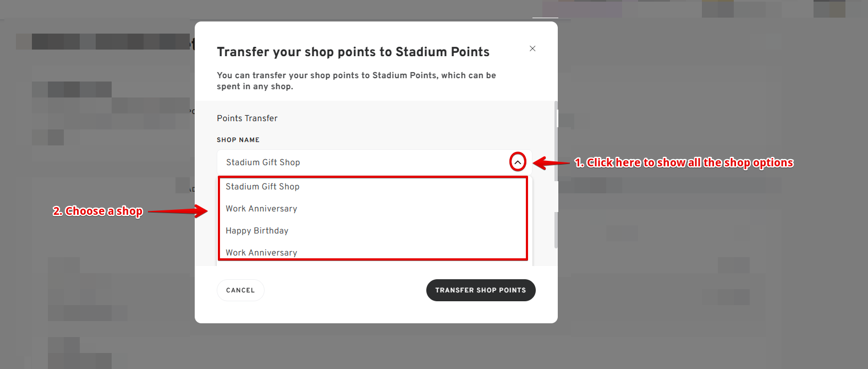Close the transfer points dialog with X

point(532,48)
